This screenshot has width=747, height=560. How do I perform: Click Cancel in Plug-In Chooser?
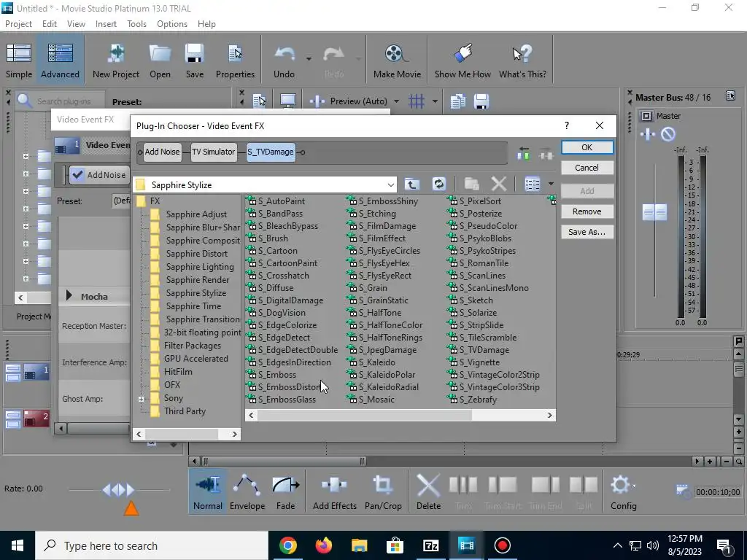click(x=587, y=168)
